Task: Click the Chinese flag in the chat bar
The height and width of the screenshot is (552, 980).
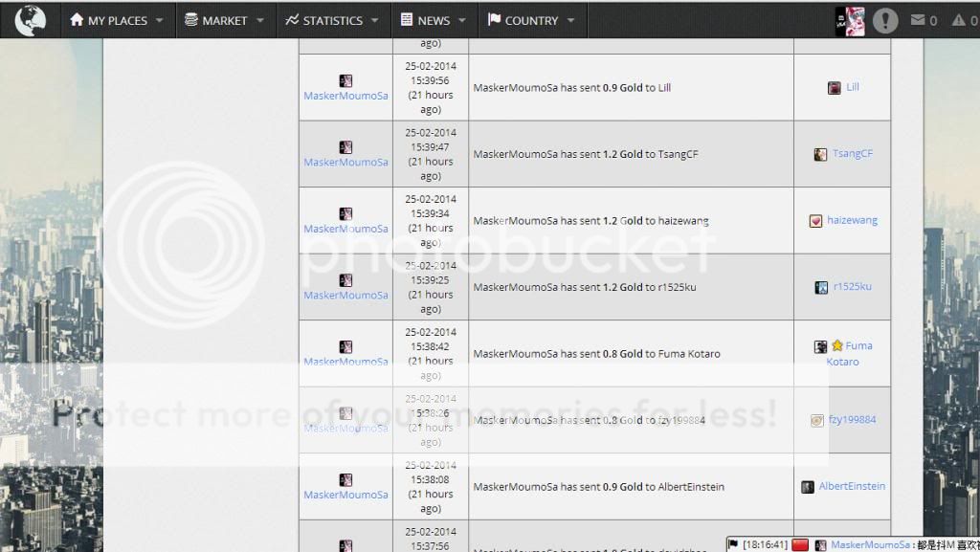Action: tap(800, 544)
